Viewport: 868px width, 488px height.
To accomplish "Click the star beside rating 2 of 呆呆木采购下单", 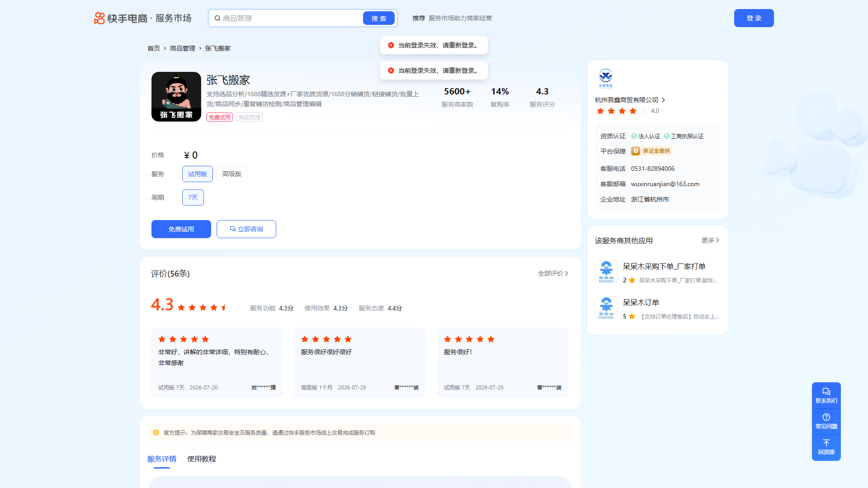I will 632,280.
